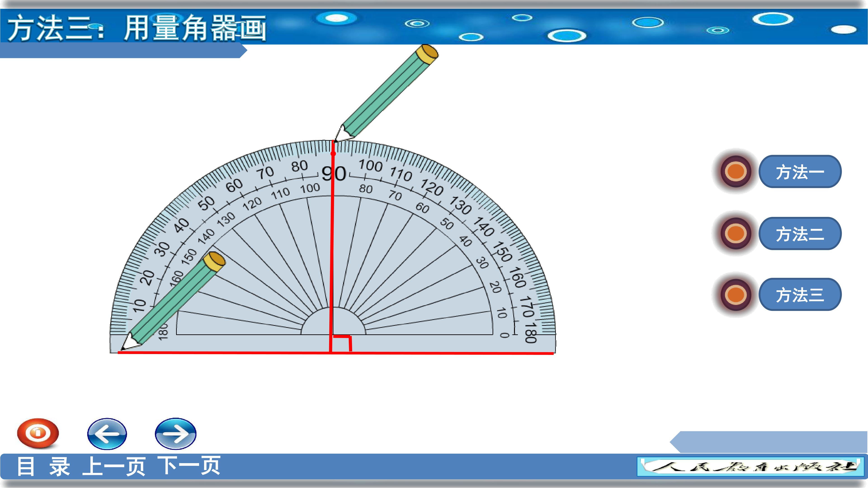Screen dimensions: 868x488
Task: Click the 上一页 previous page text
Action: tap(113, 467)
